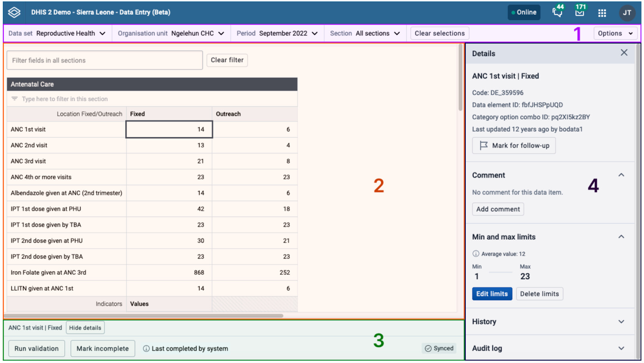Open the JT user profile avatar
The image size is (644, 363).
[627, 13]
